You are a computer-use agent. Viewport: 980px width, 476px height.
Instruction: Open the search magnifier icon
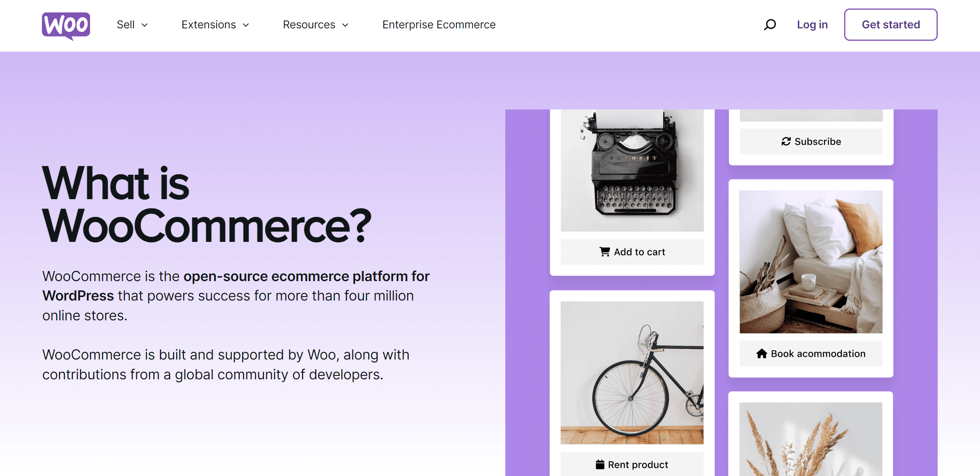[770, 25]
